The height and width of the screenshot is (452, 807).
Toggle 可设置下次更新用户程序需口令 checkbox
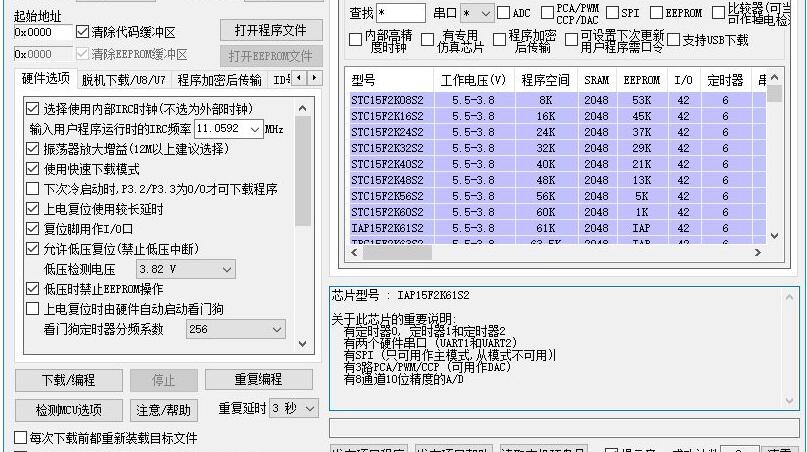571,40
